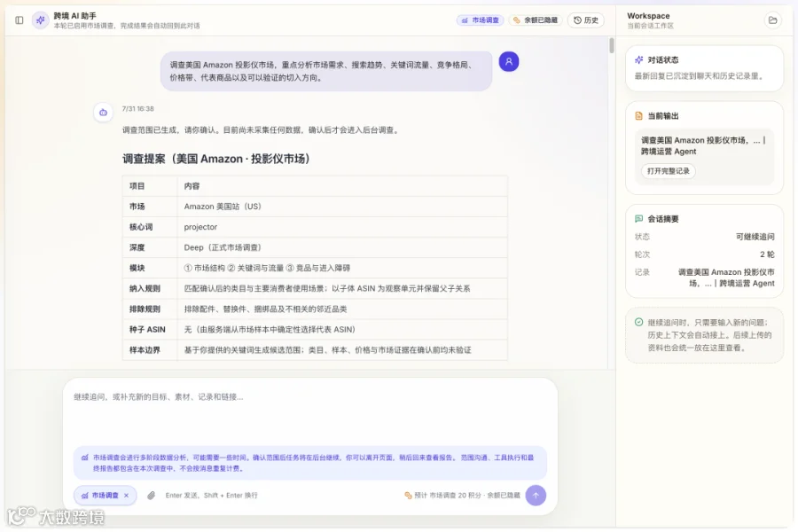Image resolution: width=798 pixels, height=532 pixels.
Task: Click the 'Amazon 美国站 (US)' table cell
Action: 342,207
